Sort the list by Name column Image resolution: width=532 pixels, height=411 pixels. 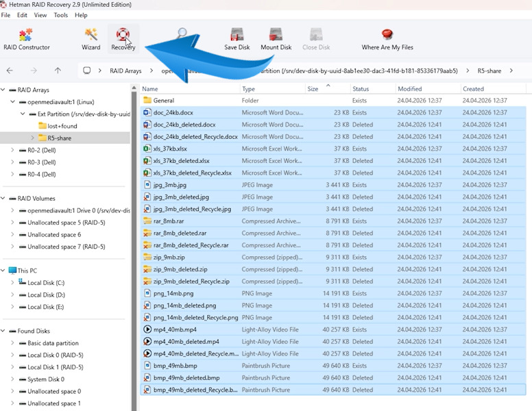click(190, 89)
